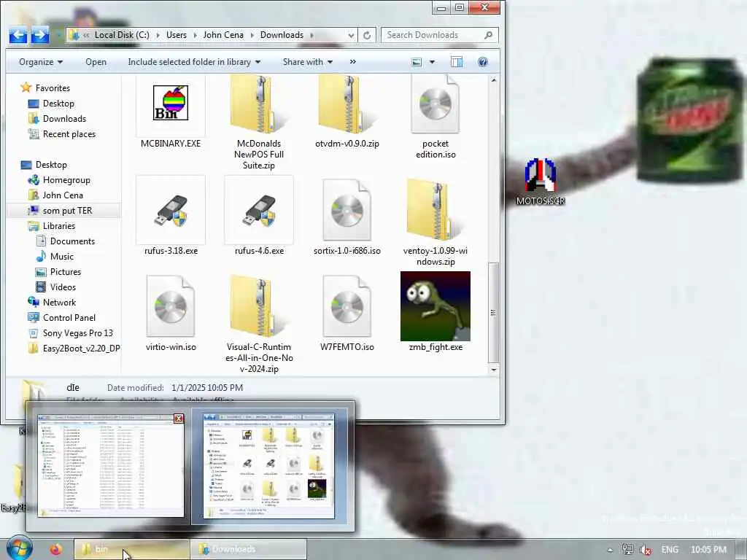Switch to the bin taskbar window

tap(131, 549)
